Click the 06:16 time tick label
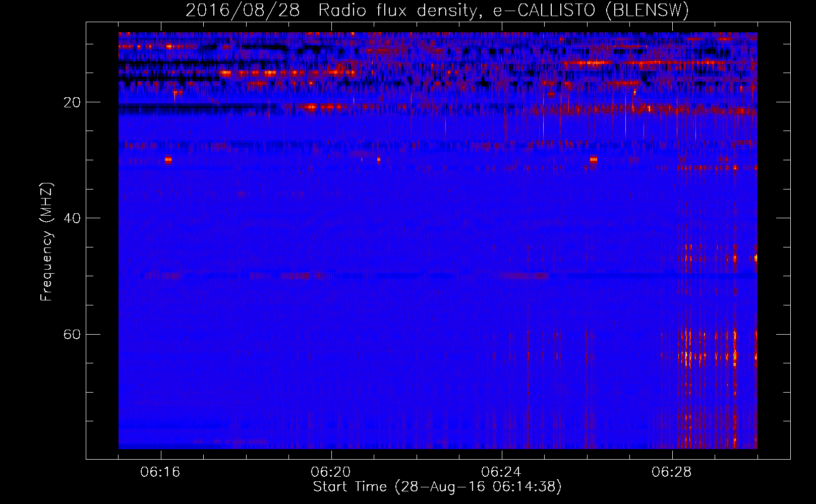 click(160, 472)
